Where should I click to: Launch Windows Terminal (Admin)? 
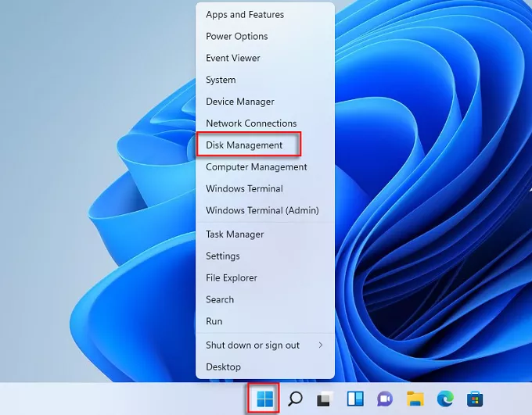click(x=262, y=211)
